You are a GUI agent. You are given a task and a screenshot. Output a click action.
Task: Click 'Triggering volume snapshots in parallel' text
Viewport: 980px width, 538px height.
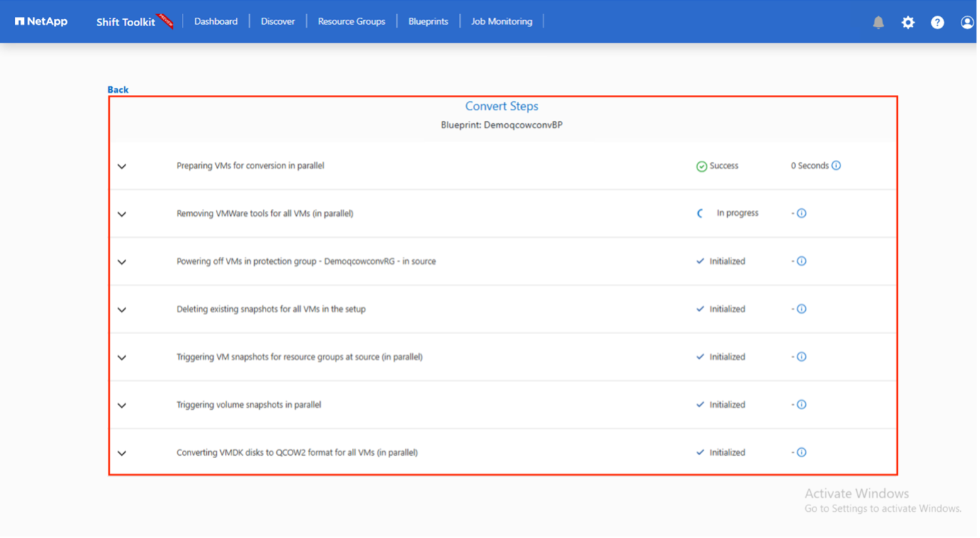pyautogui.click(x=250, y=406)
